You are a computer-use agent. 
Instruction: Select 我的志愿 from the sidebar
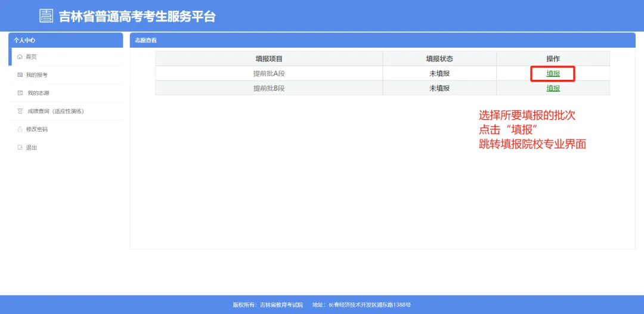(x=38, y=94)
